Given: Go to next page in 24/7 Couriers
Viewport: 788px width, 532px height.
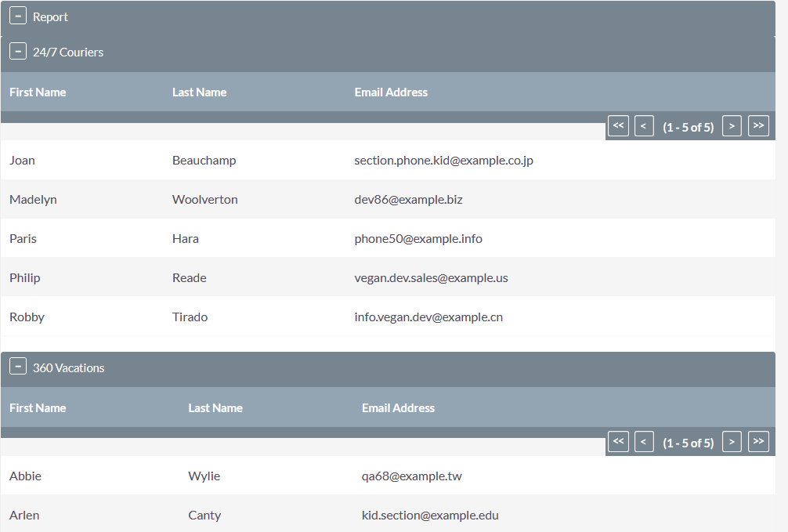Looking at the screenshot, I should pos(732,126).
